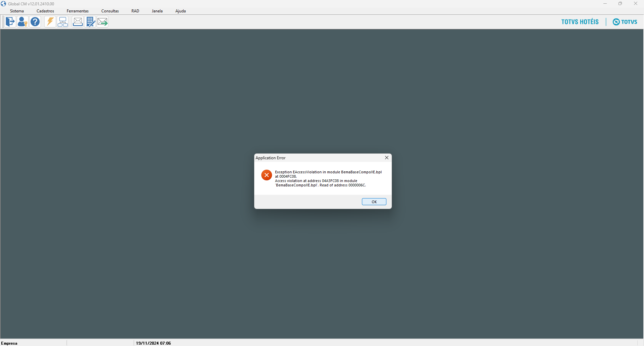Click the date 19/11/2024 07:06 in status bar
This screenshot has height=346, width=644.
(x=153, y=343)
